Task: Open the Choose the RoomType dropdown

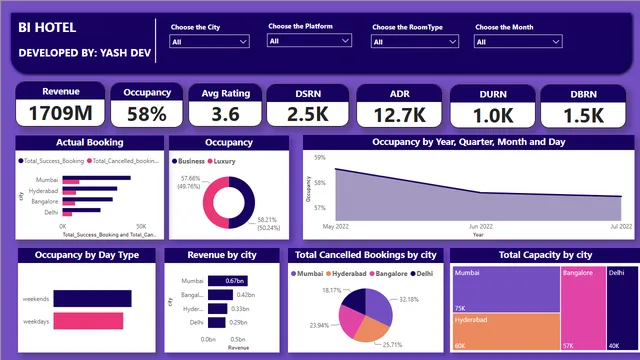Action: click(x=415, y=42)
